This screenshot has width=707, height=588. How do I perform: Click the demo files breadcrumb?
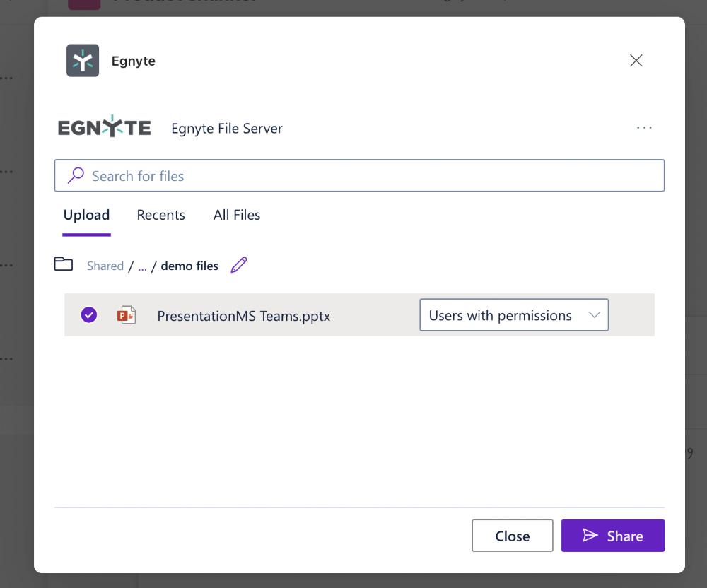189,266
